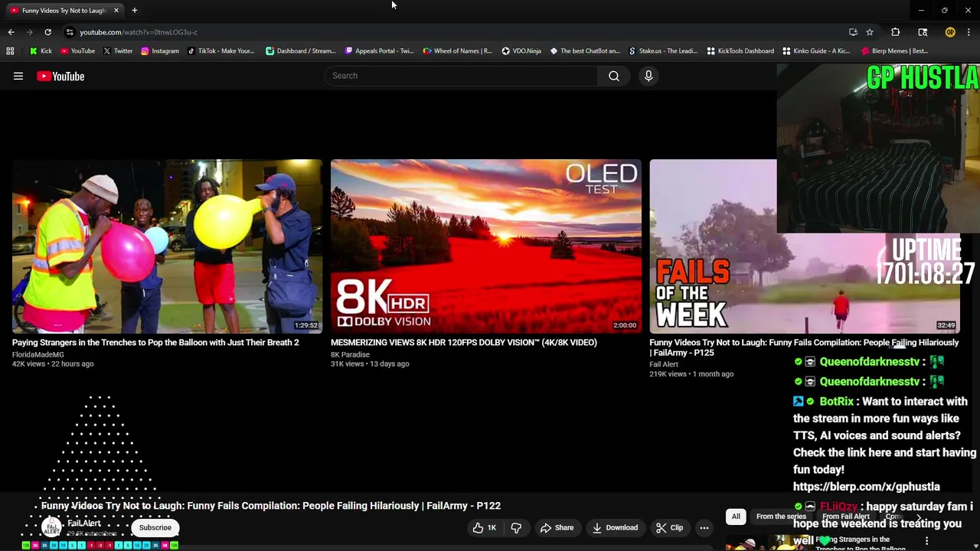The height and width of the screenshot is (551, 980).
Task: Visit the 8K Paradise channel
Action: [x=350, y=354]
